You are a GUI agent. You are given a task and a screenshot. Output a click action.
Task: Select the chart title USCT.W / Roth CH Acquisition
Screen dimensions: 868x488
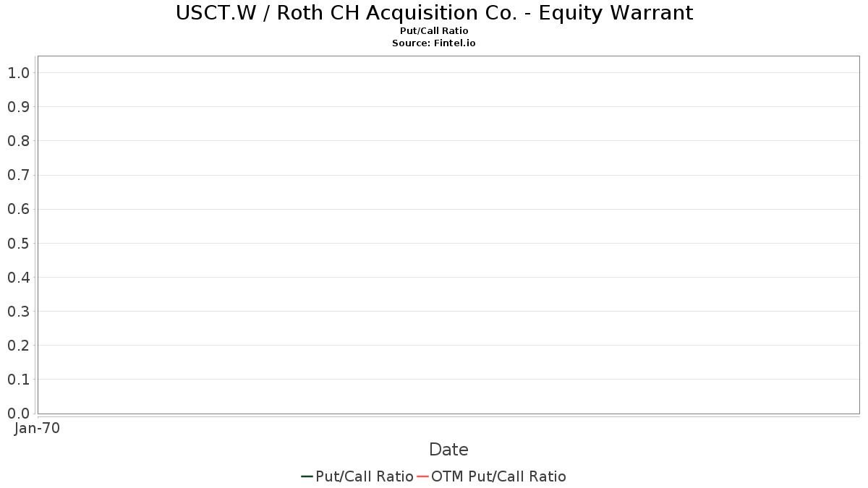tap(434, 13)
